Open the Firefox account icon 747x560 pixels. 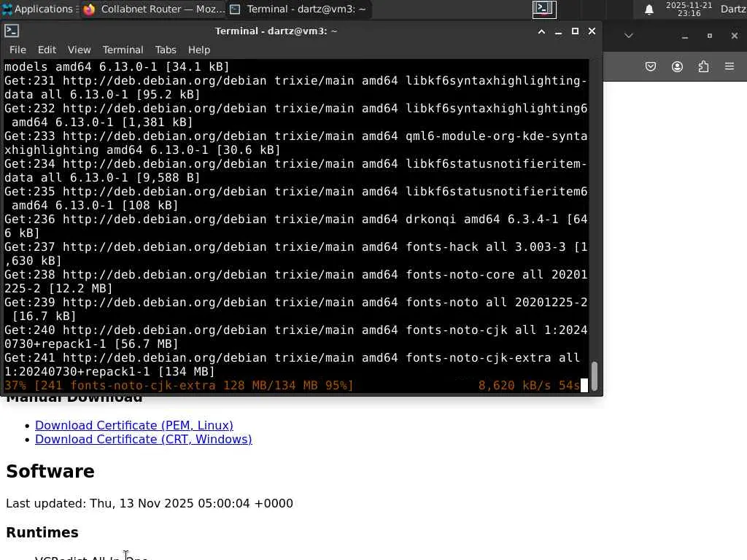pos(677,66)
